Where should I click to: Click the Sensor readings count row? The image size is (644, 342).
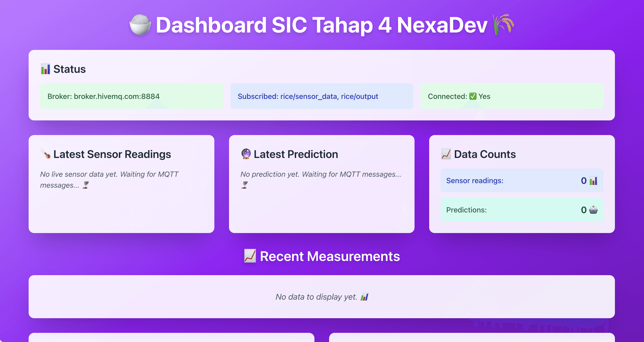(521, 181)
